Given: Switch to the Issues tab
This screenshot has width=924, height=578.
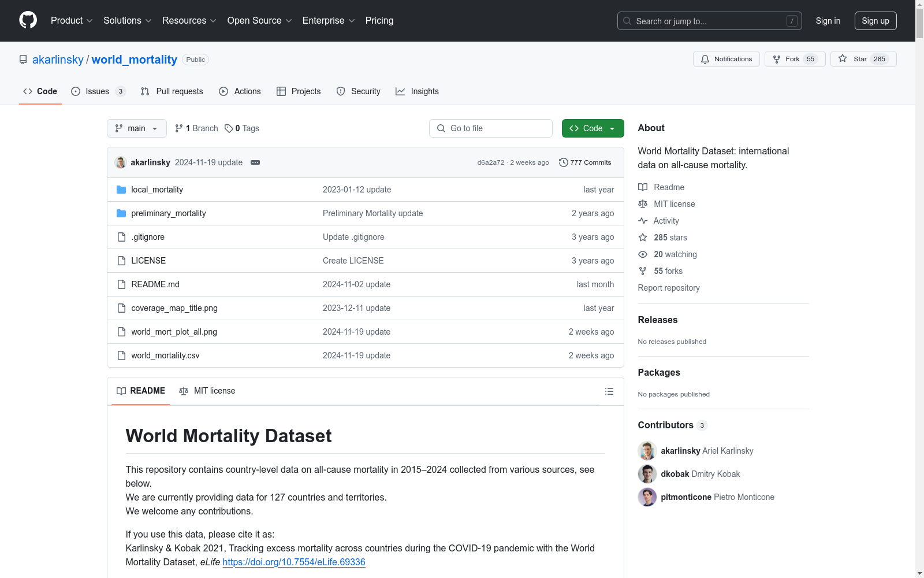Looking at the screenshot, I should 97,91.
